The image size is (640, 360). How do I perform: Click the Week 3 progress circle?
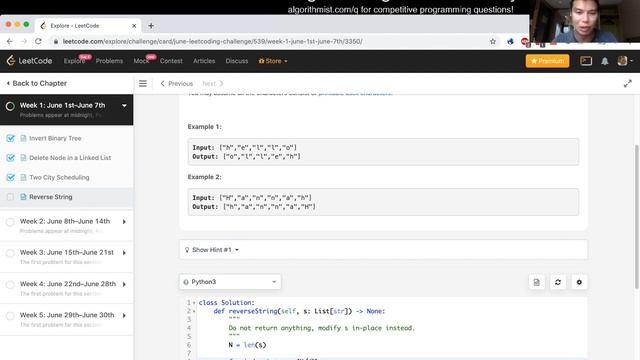point(10,253)
